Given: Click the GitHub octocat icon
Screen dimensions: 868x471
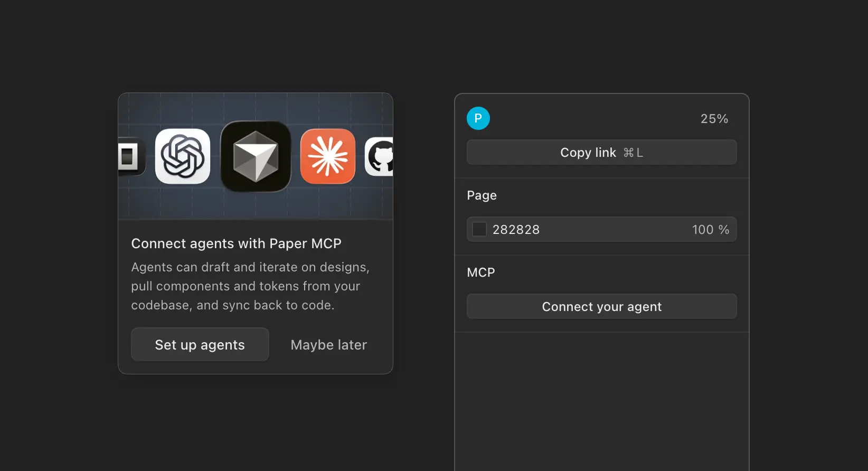Looking at the screenshot, I should coord(379,156).
